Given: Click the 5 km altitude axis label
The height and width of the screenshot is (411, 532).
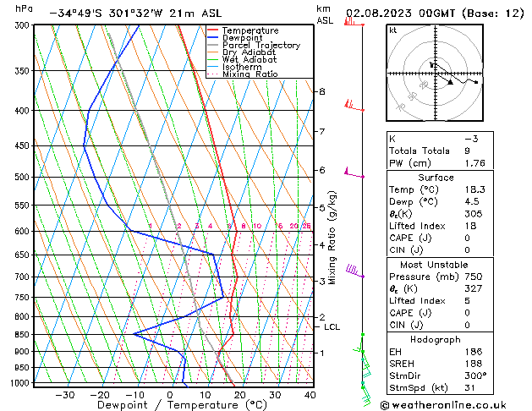Looking at the screenshot, I should [322, 207].
